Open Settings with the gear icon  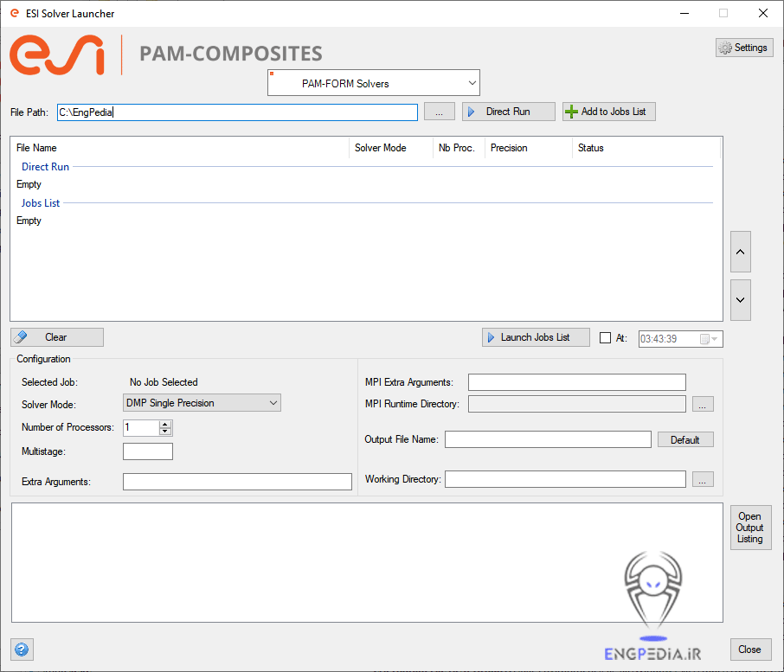point(744,48)
